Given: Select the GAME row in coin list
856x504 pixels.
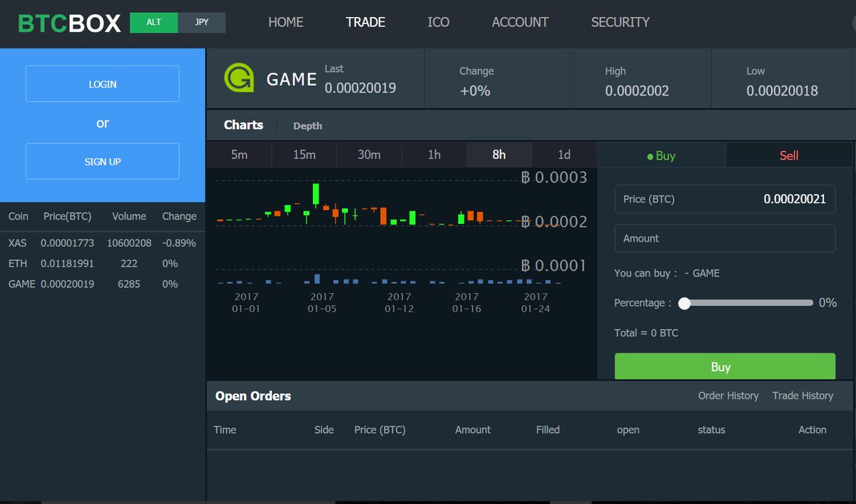Looking at the screenshot, I should pyautogui.click(x=103, y=284).
